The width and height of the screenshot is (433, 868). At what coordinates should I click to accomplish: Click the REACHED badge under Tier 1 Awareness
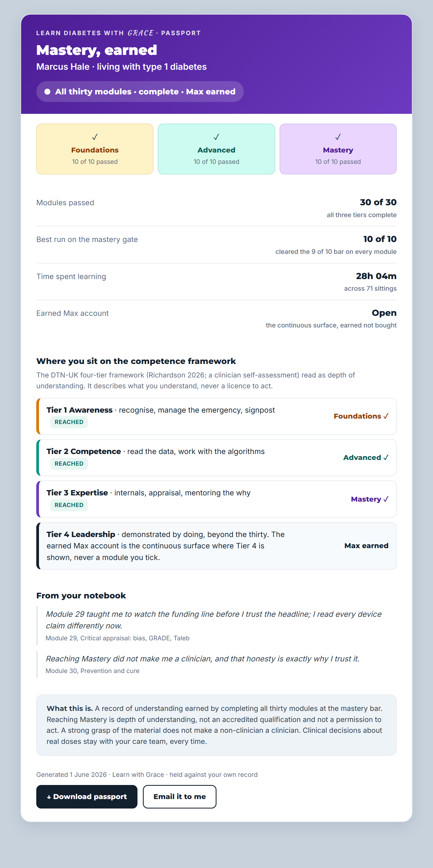[69, 422]
